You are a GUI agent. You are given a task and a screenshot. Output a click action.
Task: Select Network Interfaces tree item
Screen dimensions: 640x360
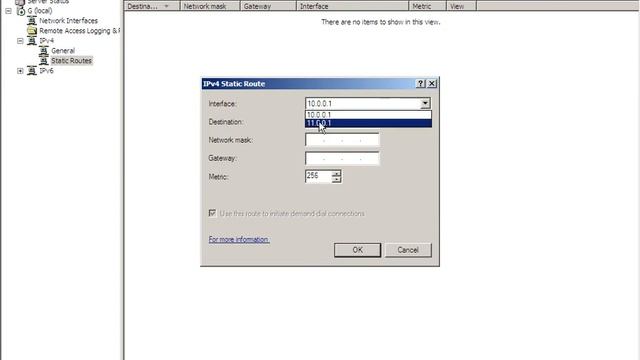click(69, 20)
